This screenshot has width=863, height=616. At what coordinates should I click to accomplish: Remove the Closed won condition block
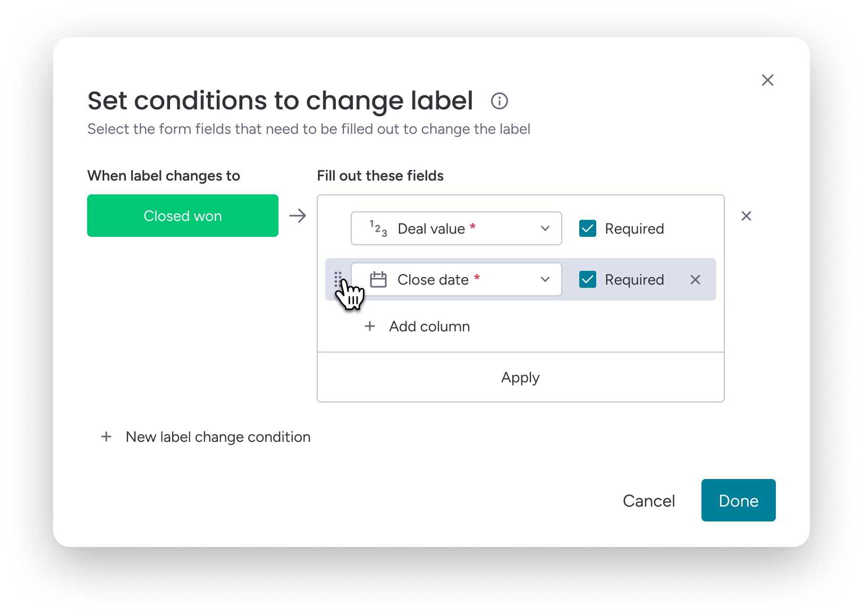click(746, 216)
